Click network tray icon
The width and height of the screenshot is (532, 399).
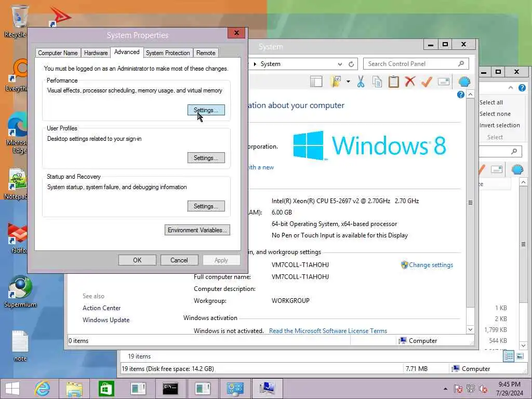pyautogui.click(x=471, y=389)
